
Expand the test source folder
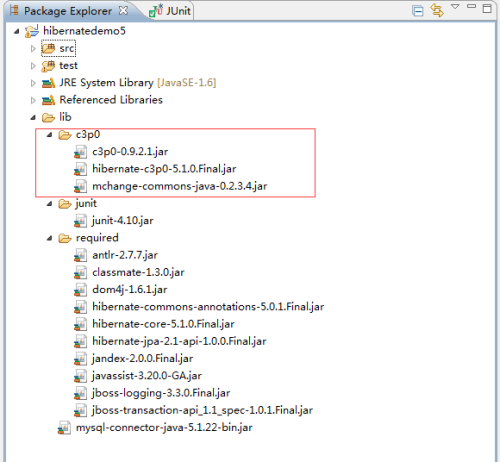33,66
